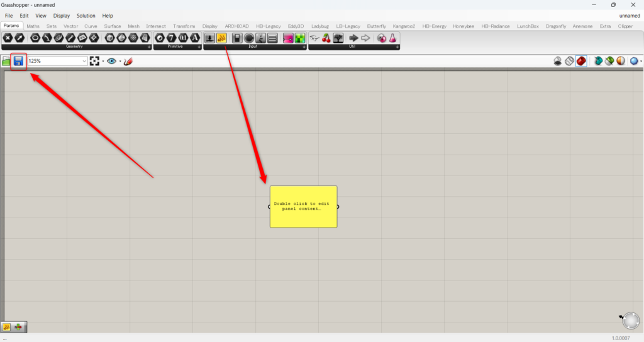The height and width of the screenshot is (342, 644).
Task: Select the yellow Panel component icon
Action: pyautogui.click(x=221, y=38)
